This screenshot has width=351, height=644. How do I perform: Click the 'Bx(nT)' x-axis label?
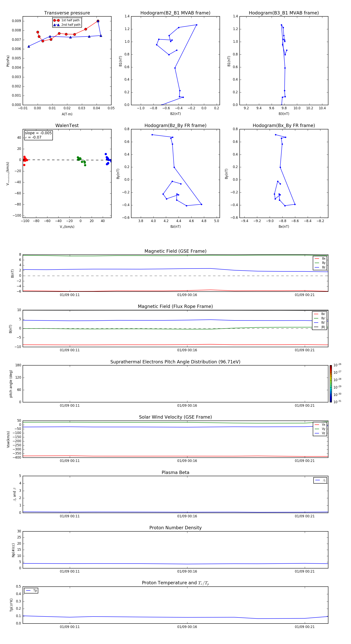coord(284,227)
